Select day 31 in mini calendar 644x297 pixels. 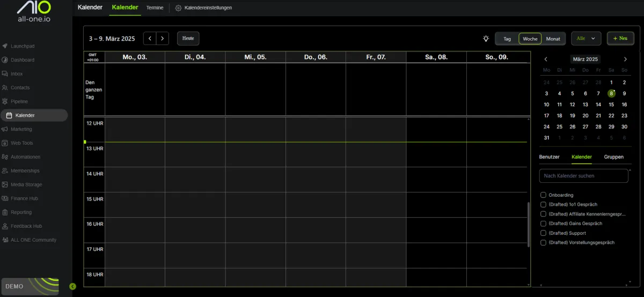click(x=546, y=138)
